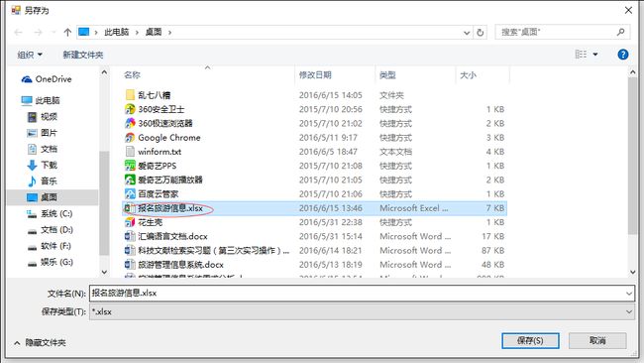
Task: Click 新建文件夹 button
Action: pos(83,55)
